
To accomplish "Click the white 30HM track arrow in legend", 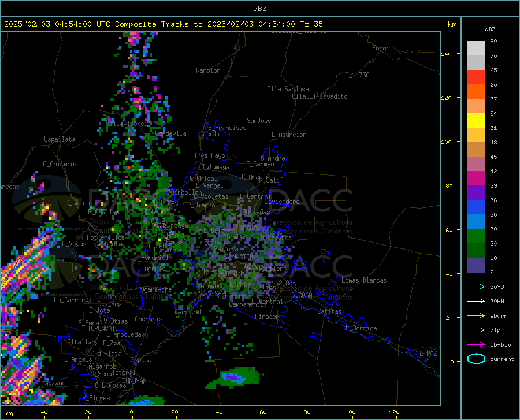I will 476,301.
